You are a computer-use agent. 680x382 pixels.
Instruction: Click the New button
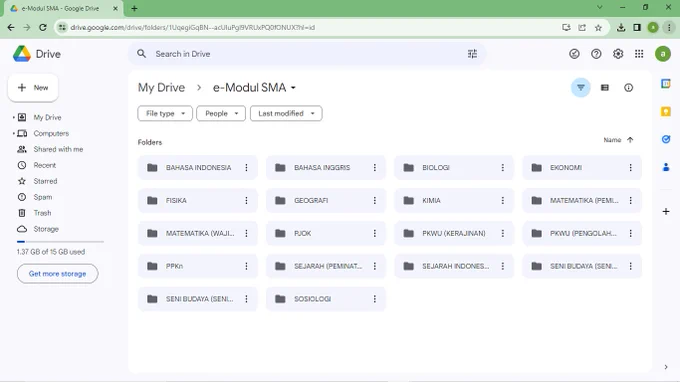click(x=33, y=88)
